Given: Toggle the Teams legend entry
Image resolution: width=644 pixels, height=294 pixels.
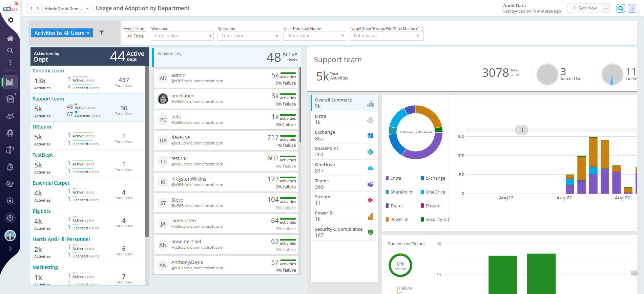Looking at the screenshot, I should coord(396,206).
